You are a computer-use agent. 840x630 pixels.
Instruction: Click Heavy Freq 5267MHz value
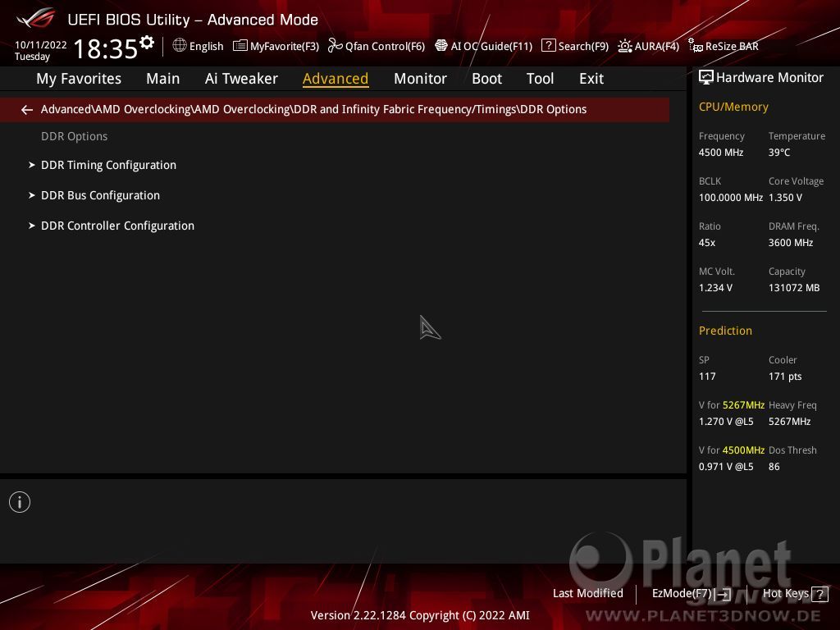[x=789, y=422]
